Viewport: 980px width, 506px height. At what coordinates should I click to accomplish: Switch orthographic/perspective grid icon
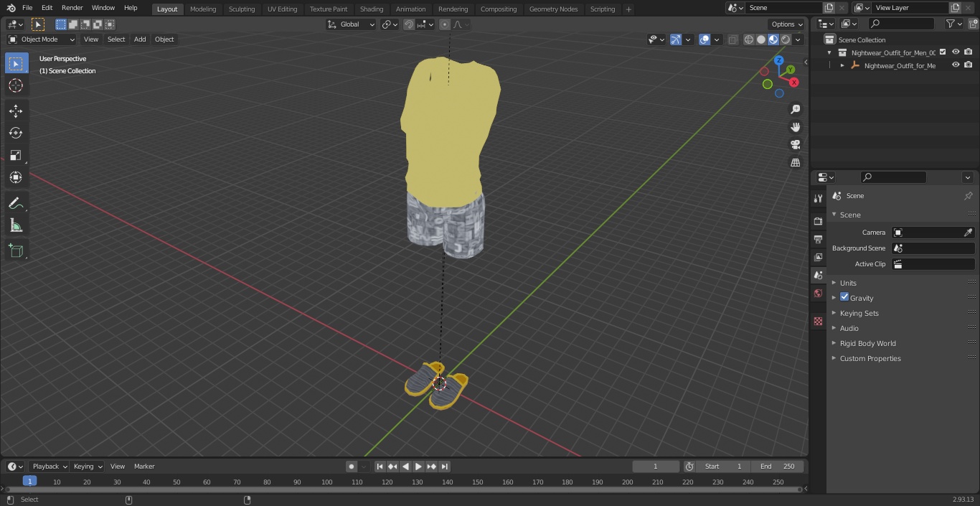click(795, 162)
